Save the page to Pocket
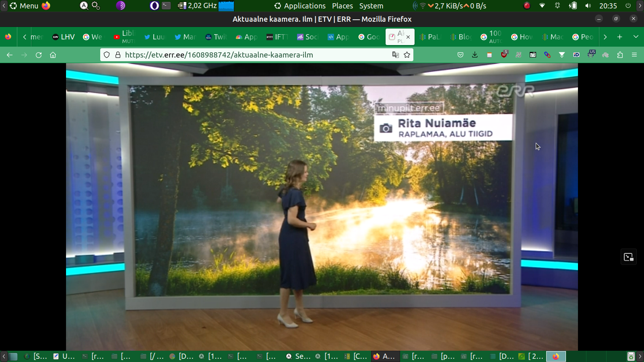The image size is (644, 362). click(x=460, y=55)
